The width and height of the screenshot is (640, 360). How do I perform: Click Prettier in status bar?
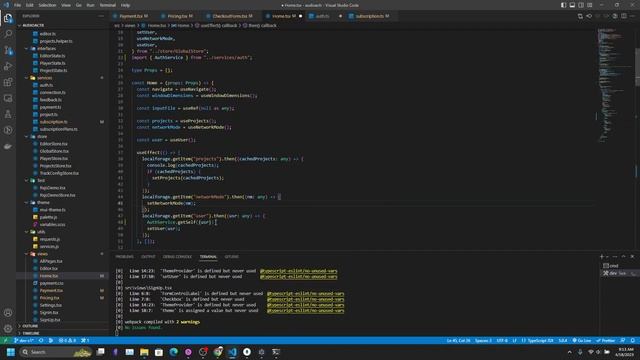coord(606,340)
